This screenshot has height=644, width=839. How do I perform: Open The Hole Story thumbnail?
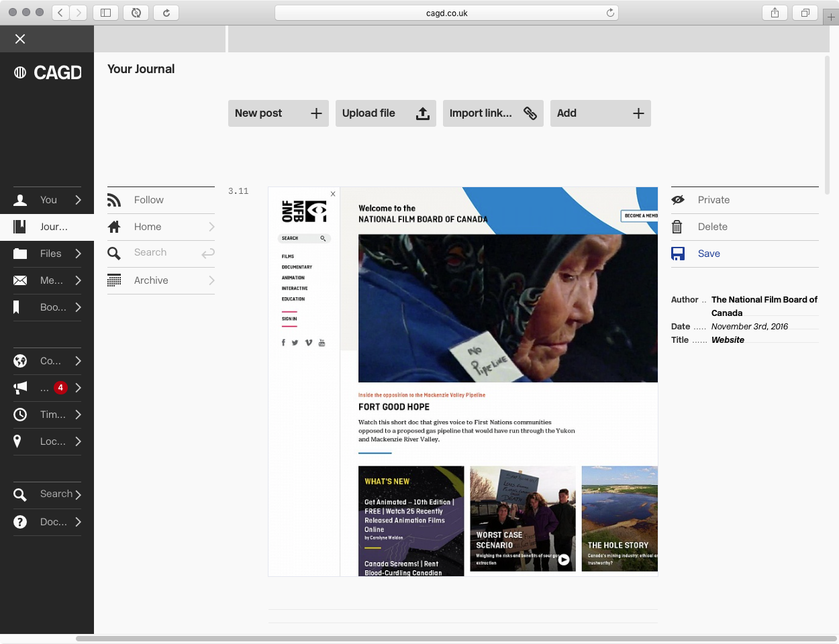click(620, 519)
